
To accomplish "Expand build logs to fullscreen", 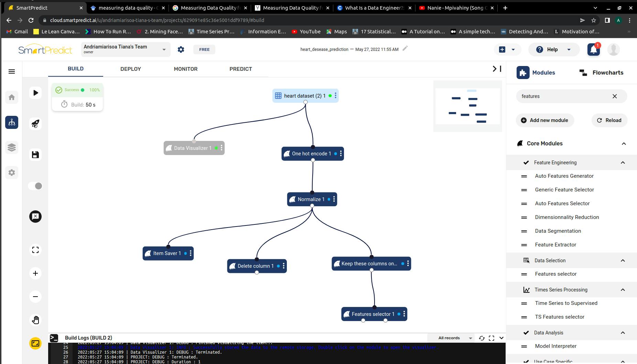I will (492, 338).
